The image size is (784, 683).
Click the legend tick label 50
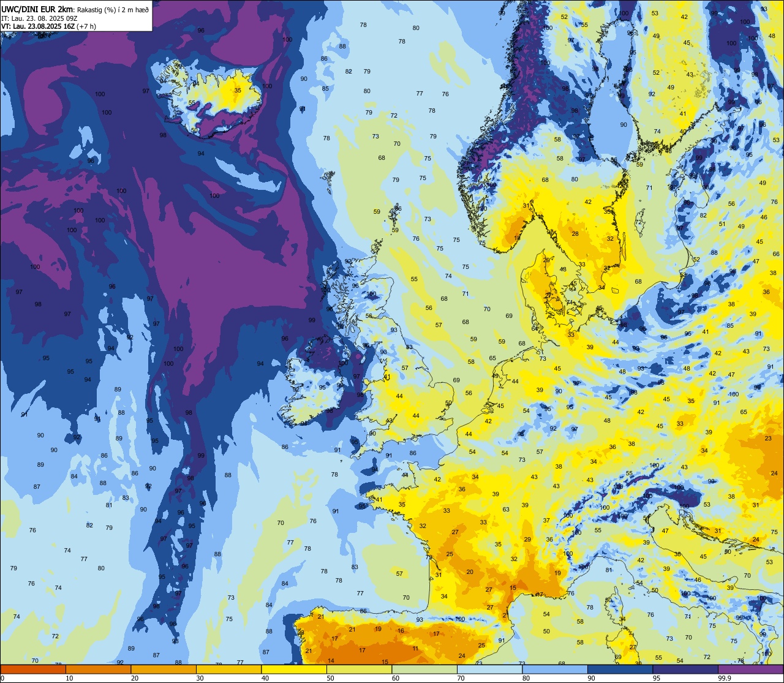tap(330, 678)
